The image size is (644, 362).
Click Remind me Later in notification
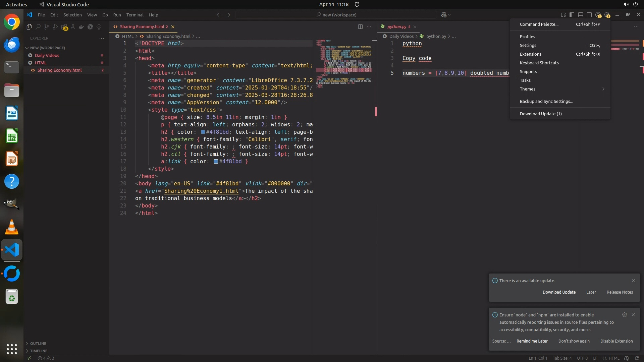pos(532,341)
